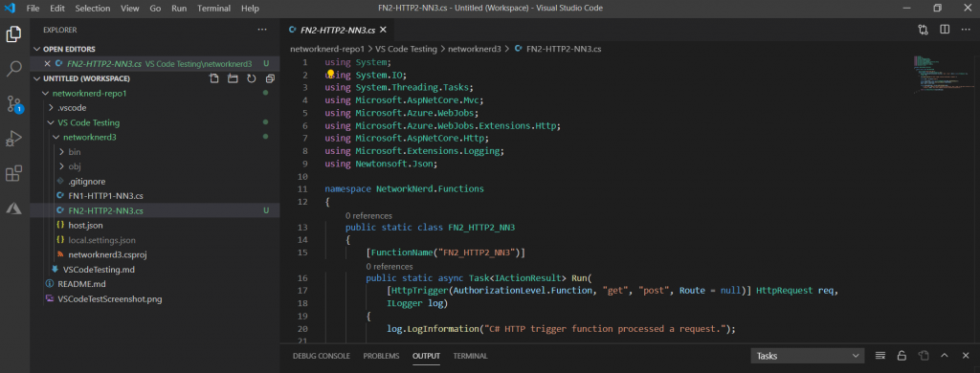
Task: Clear the output panel
Action: pos(880,356)
